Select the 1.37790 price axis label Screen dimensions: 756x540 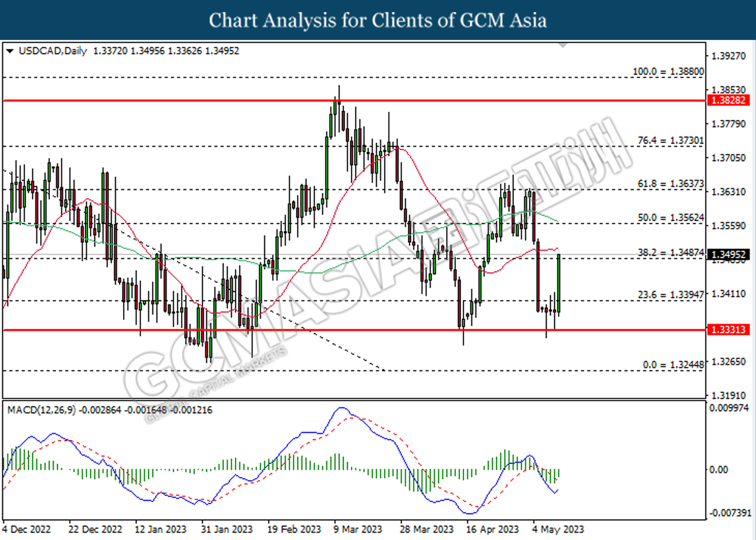click(x=728, y=124)
